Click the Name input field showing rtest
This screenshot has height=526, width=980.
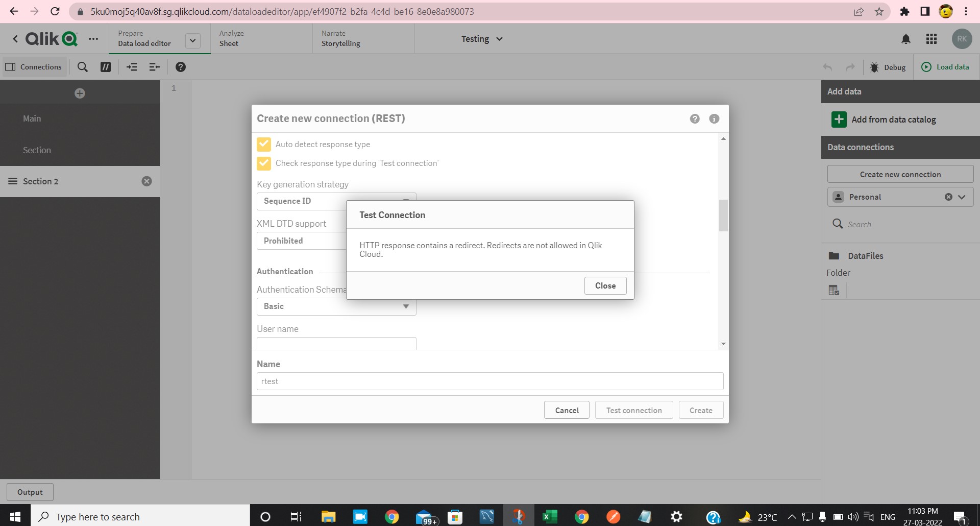[x=489, y=381]
